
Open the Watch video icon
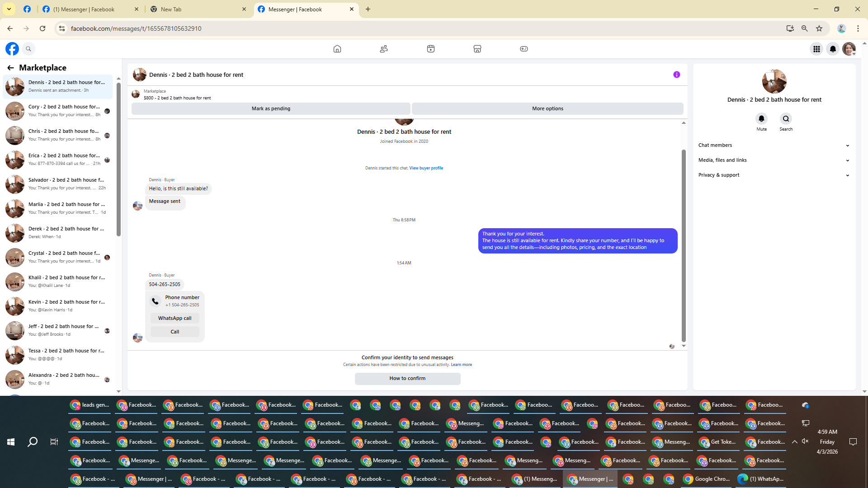click(430, 49)
